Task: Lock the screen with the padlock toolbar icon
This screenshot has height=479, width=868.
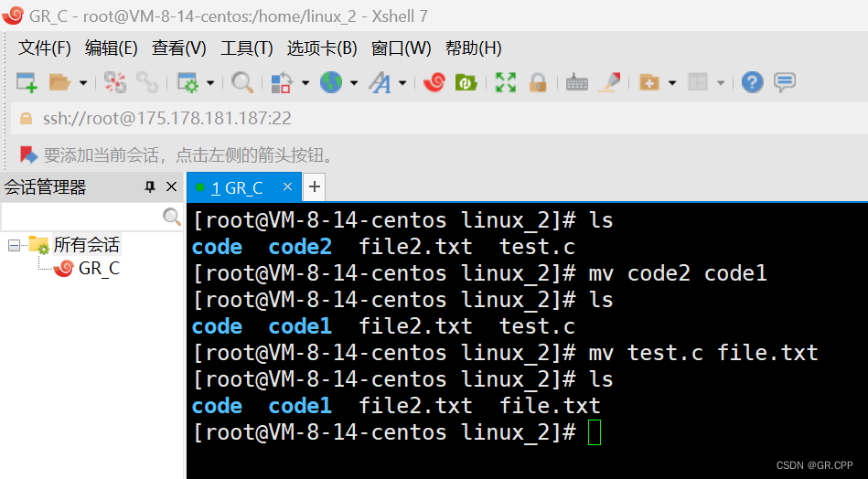Action: click(538, 83)
